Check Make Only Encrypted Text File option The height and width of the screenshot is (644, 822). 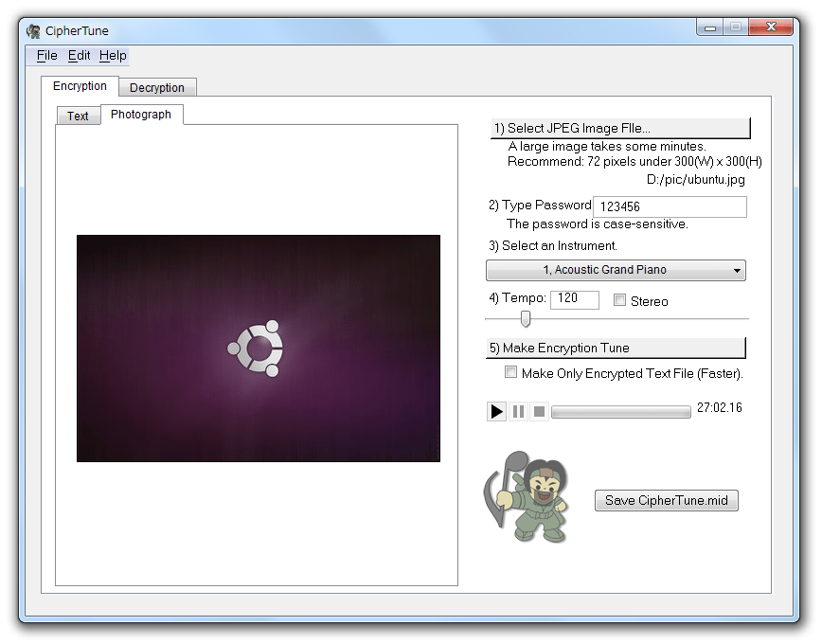click(x=510, y=372)
